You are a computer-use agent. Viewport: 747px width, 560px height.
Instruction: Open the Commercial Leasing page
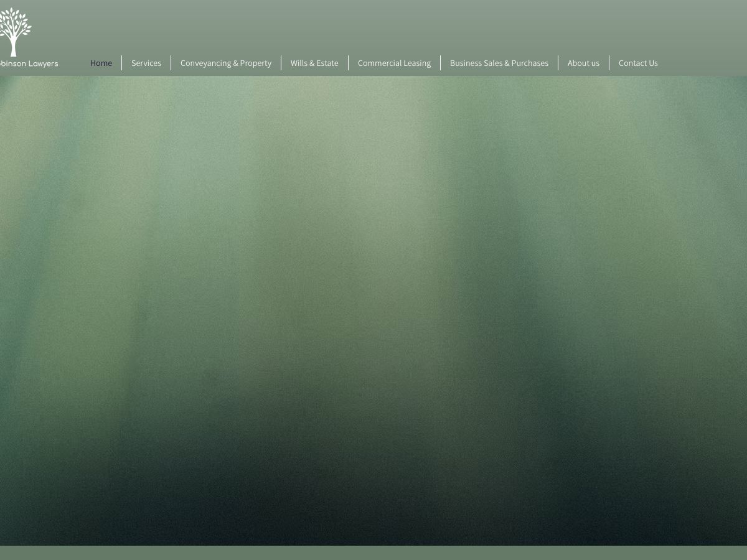coord(394,63)
